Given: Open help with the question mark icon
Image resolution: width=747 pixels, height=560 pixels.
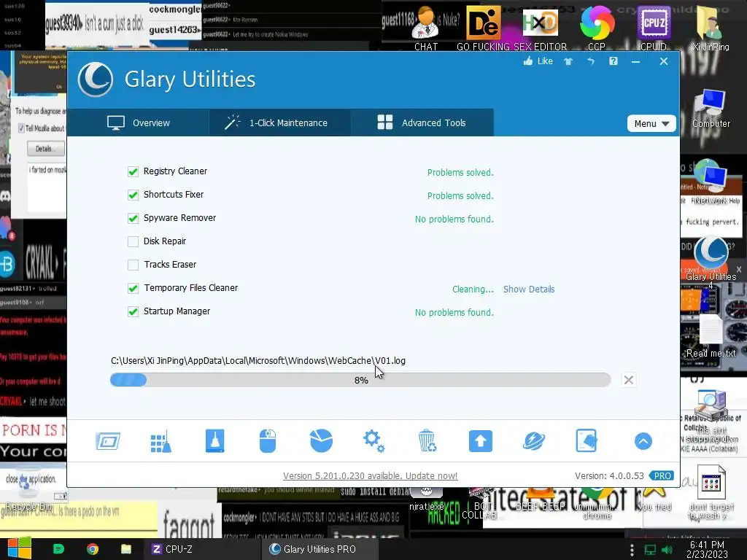Looking at the screenshot, I should click(x=613, y=61).
